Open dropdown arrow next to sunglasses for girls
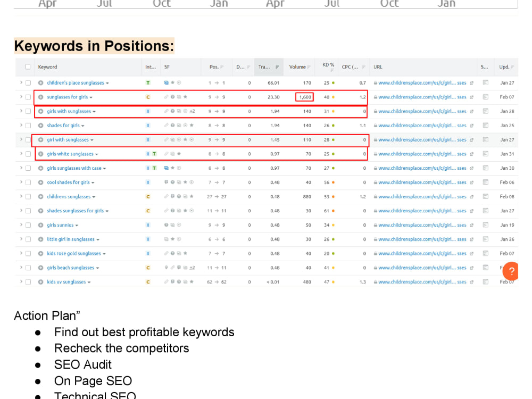 pyautogui.click(x=91, y=98)
